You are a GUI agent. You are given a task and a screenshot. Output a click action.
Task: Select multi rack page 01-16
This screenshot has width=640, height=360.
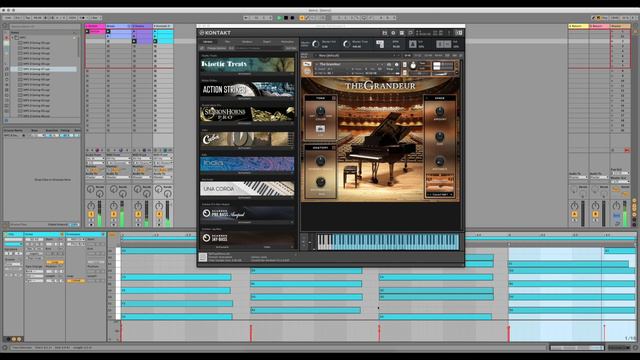[x=407, y=55]
